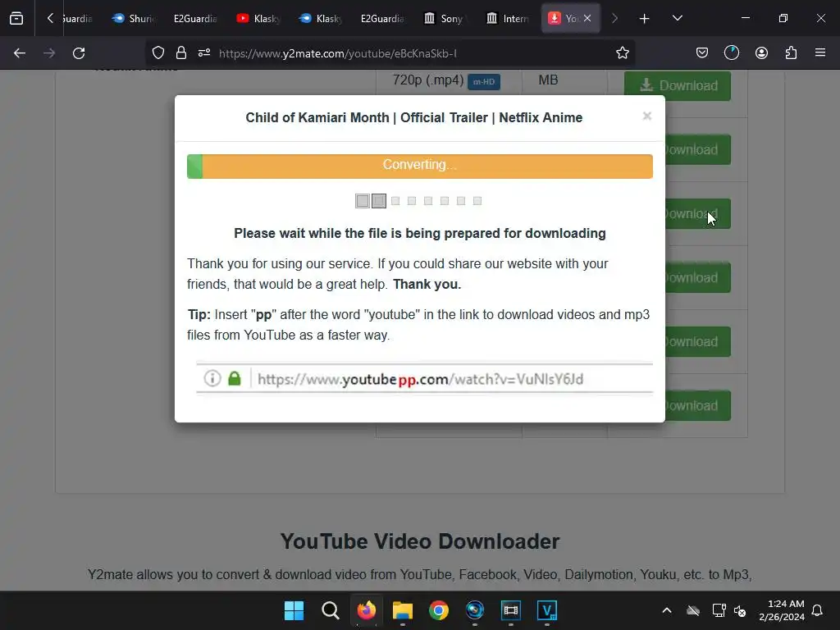Open File Explorer from the taskbar

click(402, 610)
